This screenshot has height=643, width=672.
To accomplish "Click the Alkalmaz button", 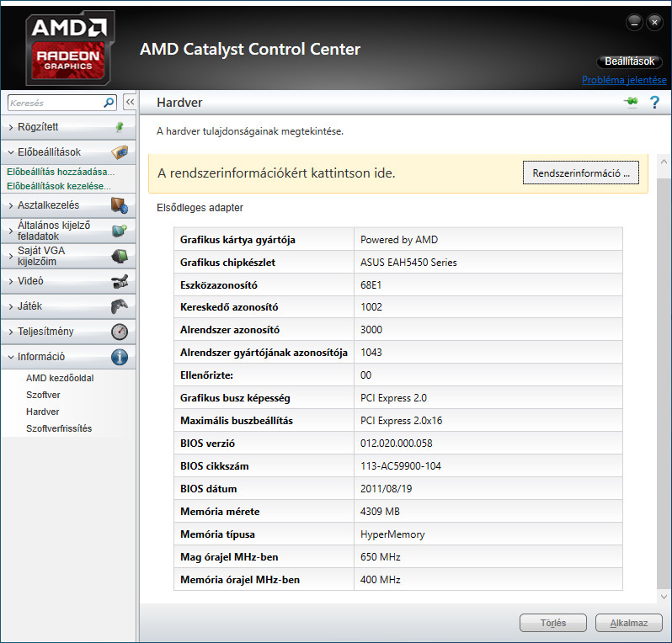I will tap(629, 623).
